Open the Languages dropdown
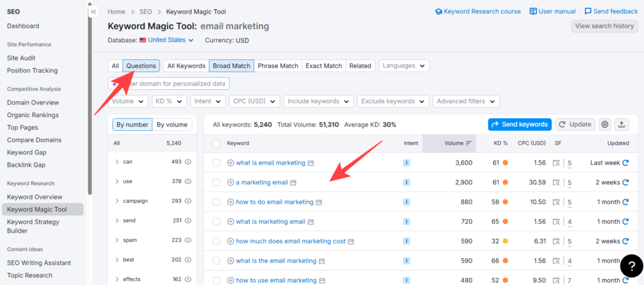This screenshot has height=285, width=644. 404,65
